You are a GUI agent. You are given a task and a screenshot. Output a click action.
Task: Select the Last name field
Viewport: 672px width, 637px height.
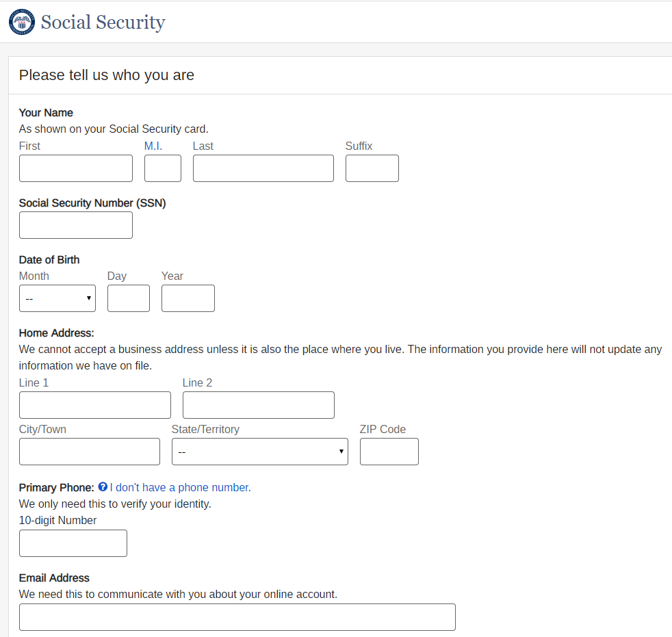point(263,168)
